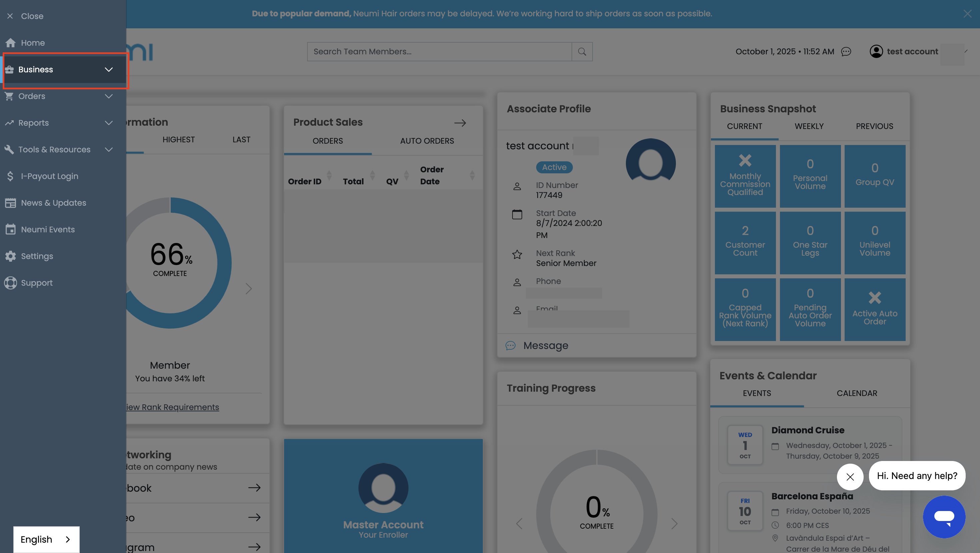Click Product Sales arrow icon
The height and width of the screenshot is (553, 980).
pyautogui.click(x=460, y=122)
